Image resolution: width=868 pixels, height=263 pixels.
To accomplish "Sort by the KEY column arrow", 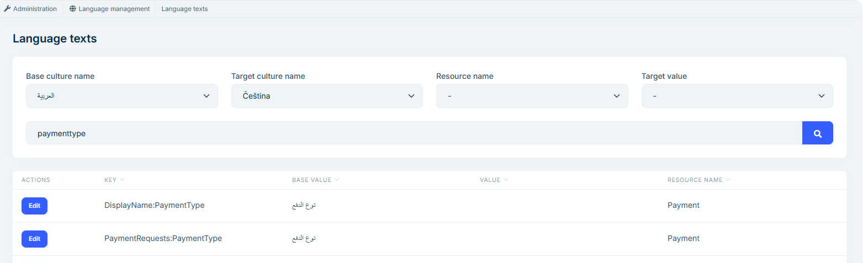I will click(123, 180).
